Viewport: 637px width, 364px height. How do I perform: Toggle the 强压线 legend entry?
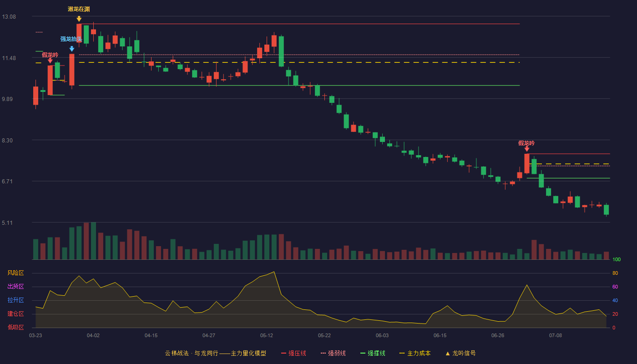coord(293,353)
